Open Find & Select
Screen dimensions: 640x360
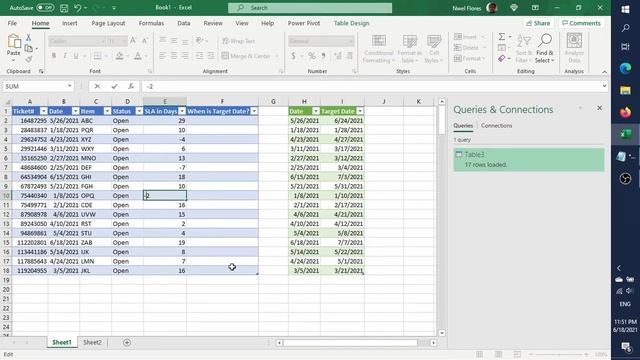pyautogui.click(x=544, y=48)
